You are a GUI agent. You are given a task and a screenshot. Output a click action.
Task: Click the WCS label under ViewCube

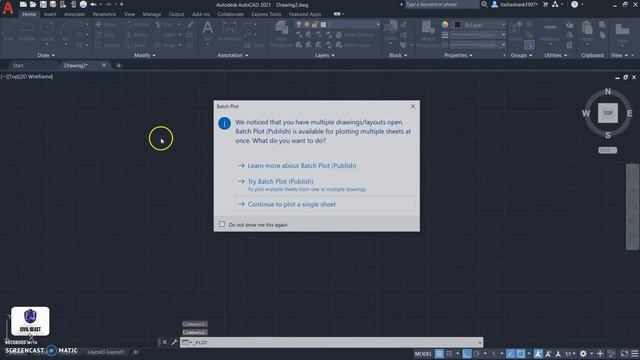click(x=608, y=150)
